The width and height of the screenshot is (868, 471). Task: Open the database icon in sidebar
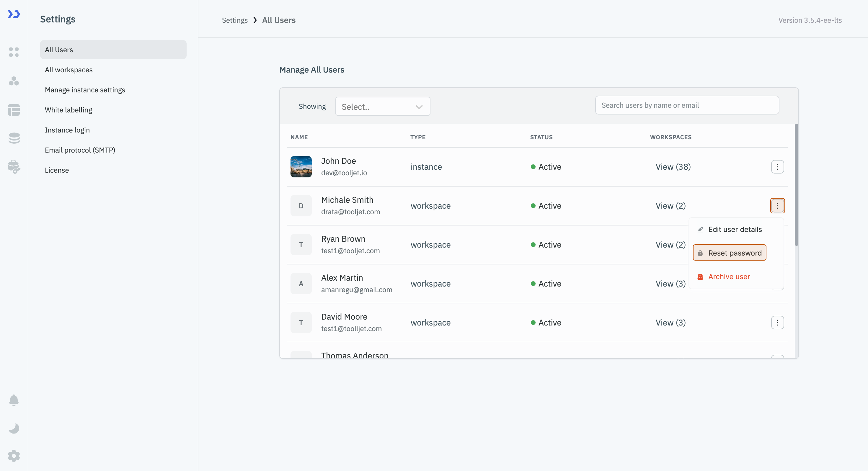[x=14, y=110]
